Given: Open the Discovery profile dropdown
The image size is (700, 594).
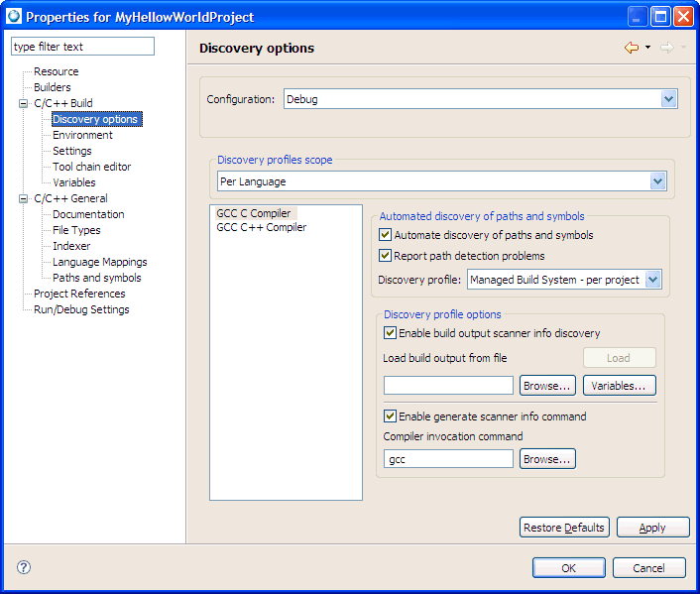Looking at the screenshot, I should pyautogui.click(x=652, y=280).
